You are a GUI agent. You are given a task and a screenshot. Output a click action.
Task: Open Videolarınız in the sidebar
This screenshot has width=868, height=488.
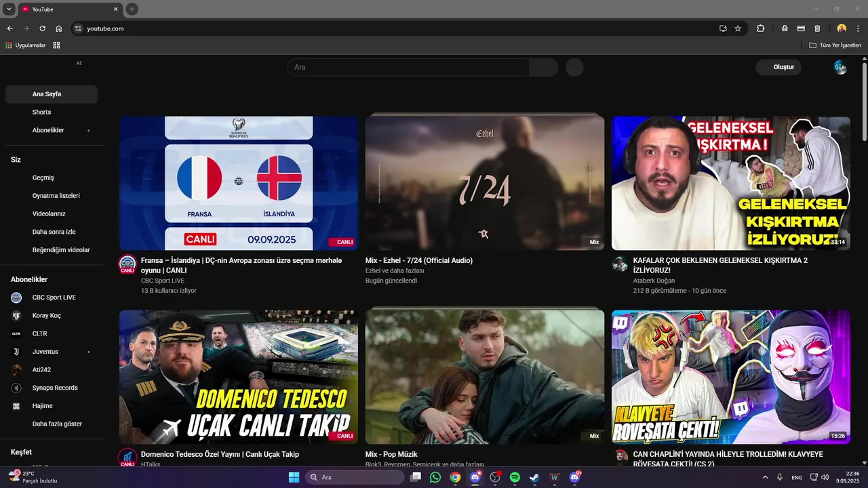(52, 213)
